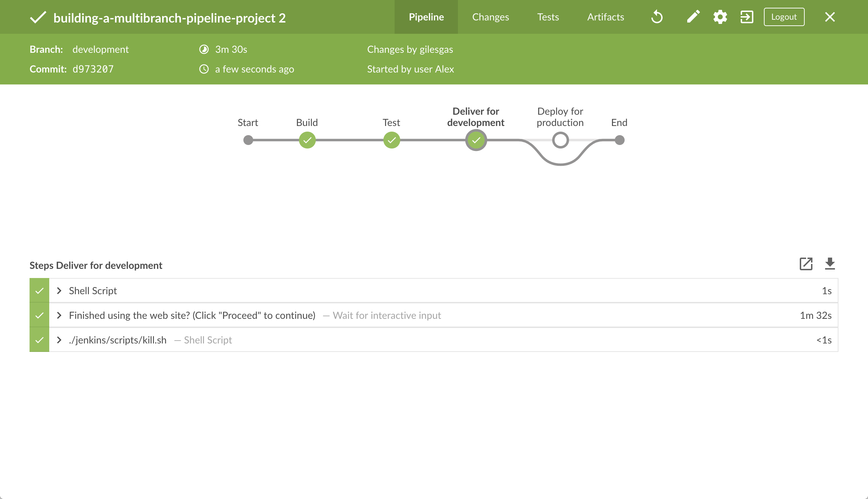The width and height of the screenshot is (868, 499).
Task: Select the Deploy for production stage node
Action: [x=560, y=140]
